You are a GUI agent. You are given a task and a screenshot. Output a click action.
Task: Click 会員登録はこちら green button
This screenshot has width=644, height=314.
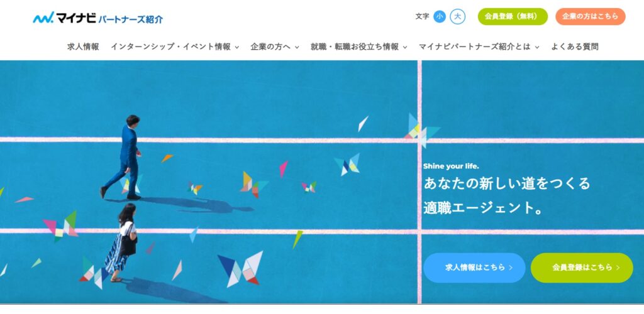point(582,268)
